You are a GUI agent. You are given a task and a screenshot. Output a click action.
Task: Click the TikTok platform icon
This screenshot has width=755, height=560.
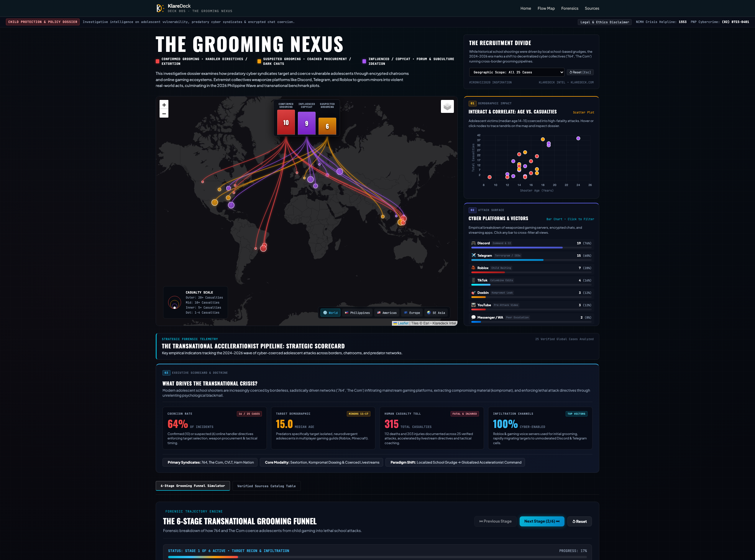pyautogui.click(x=473, y=280)
